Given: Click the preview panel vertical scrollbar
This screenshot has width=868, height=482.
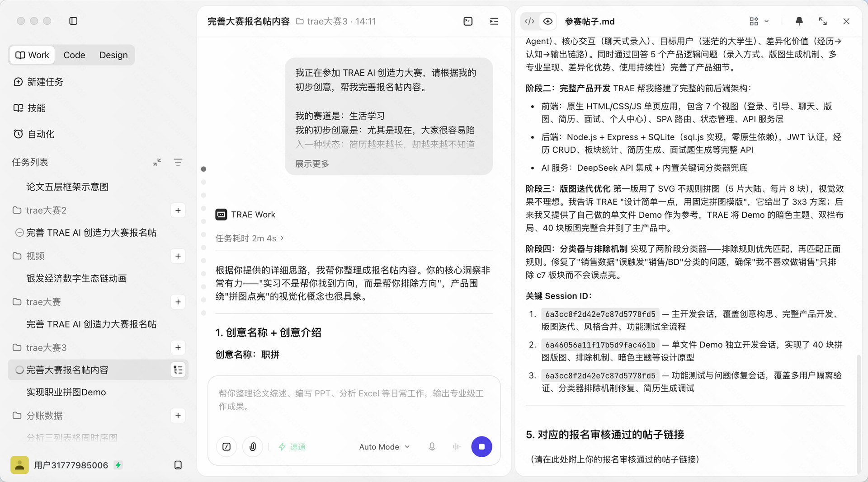Looking at the screenshot, I should pyautogui.click(x=858, y=413).
